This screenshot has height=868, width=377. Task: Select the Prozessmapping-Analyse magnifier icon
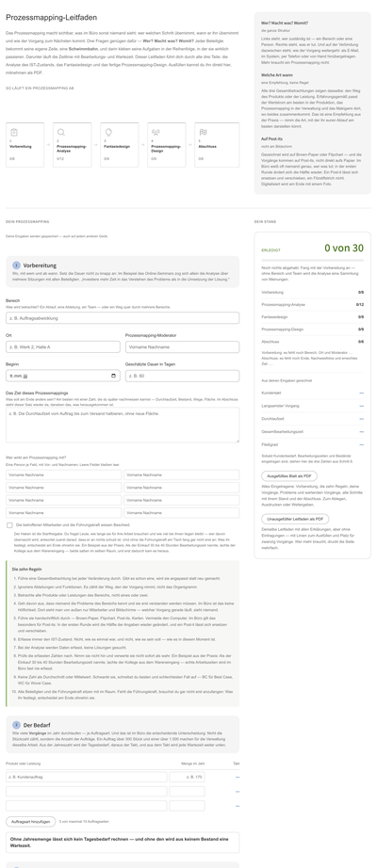tap(61, 133)
